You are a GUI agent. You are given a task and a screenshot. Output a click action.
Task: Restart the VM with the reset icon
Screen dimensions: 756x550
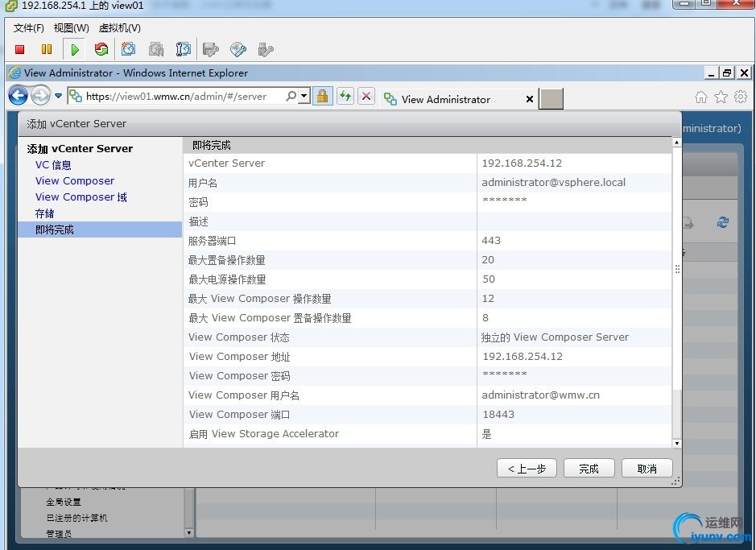[x=101, y=49]
